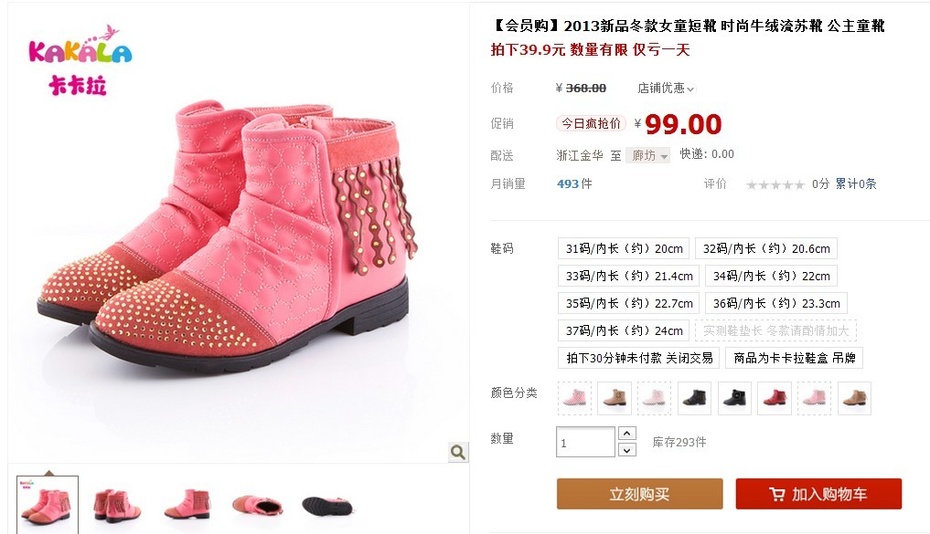Click the cart icon in 加入购物车 button
This screenshot has height=534, width=930.
[x=777, y=494]
